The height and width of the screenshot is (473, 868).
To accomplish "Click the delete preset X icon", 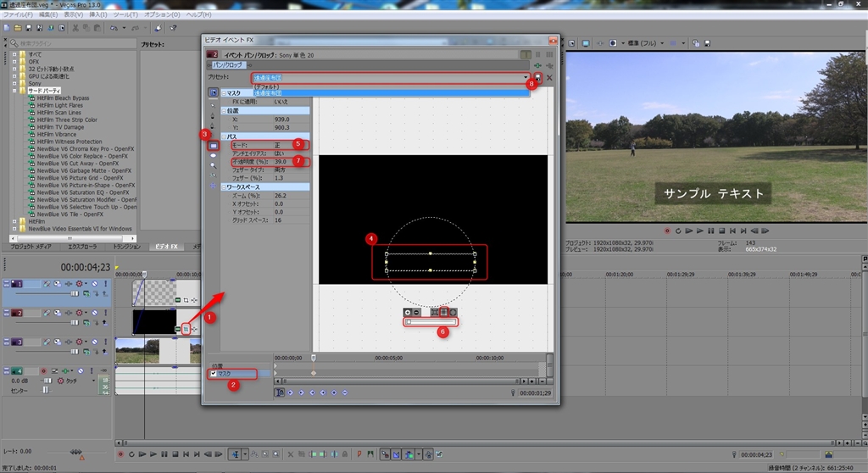I will pyautogui.click(x=549, y=77).
